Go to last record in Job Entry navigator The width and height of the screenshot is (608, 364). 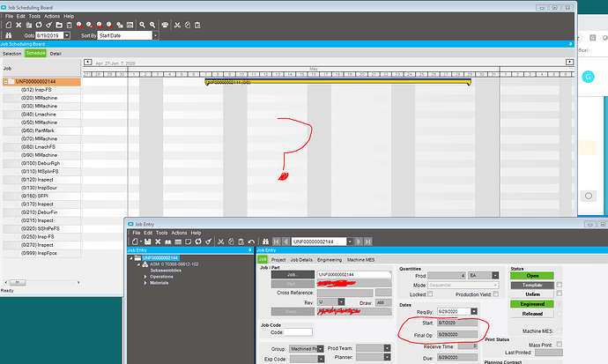368,241
